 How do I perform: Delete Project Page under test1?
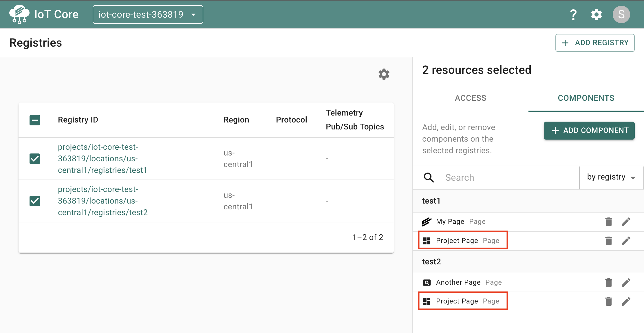[609, 241]
